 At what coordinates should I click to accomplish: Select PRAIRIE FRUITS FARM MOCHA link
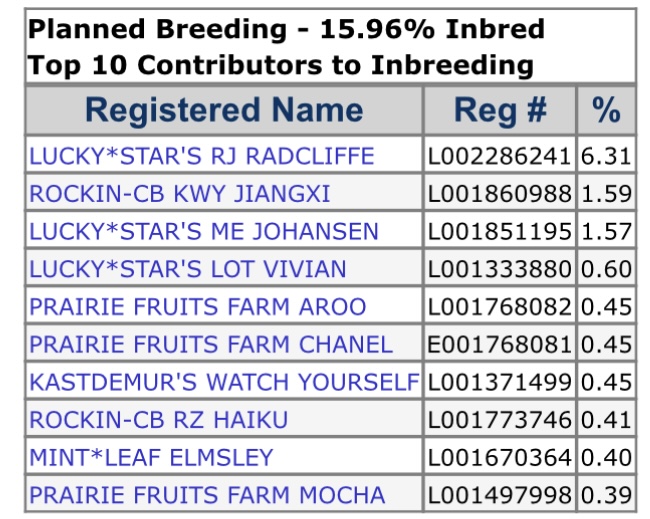(x=207, y=495)
